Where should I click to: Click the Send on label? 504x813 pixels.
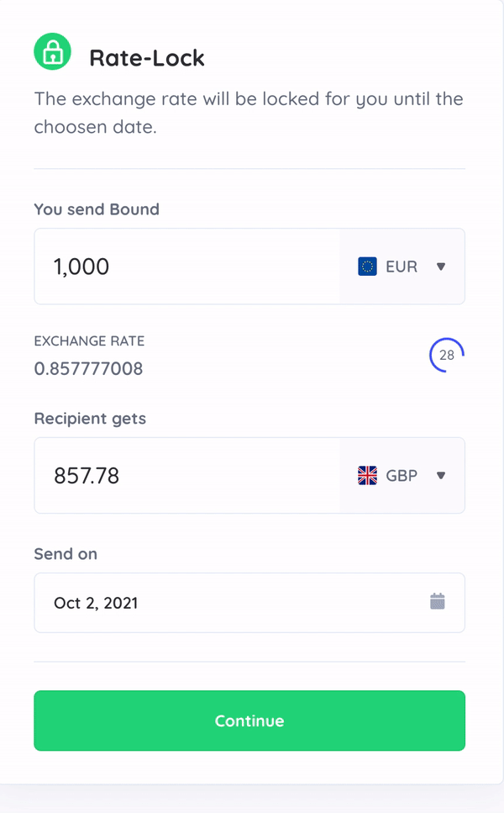(66, 554)
